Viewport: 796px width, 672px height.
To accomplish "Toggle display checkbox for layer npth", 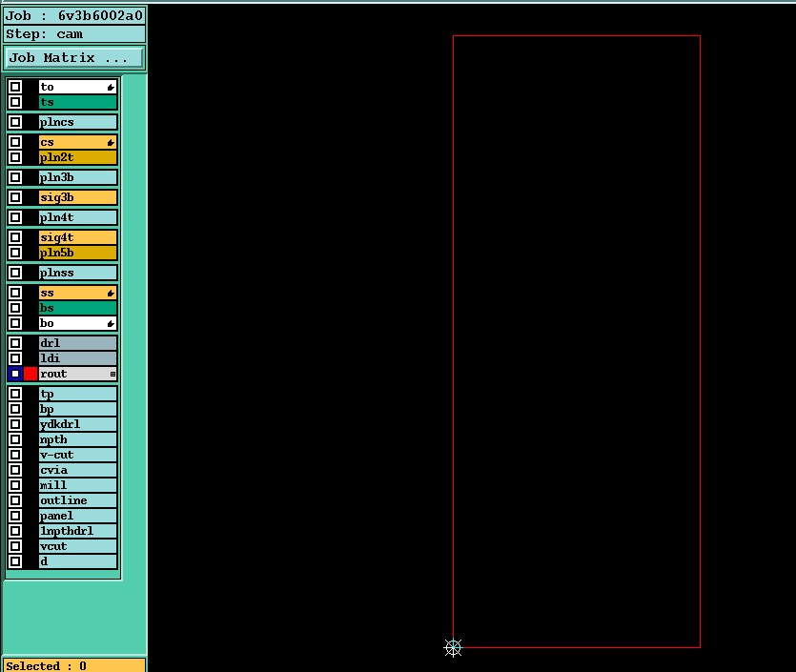I will coord(15,439).
